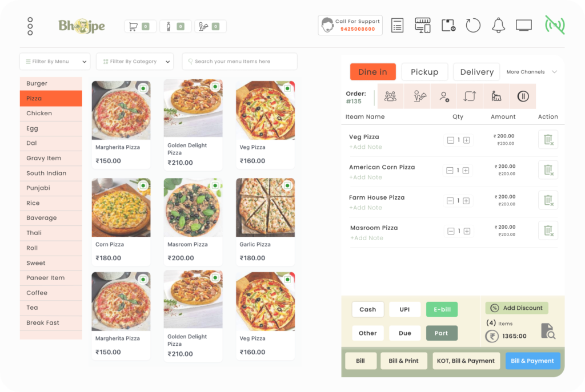Increase the Veg Pizza quantity with the plus stepper
The image size is (585, 392).
pos(467,140)
